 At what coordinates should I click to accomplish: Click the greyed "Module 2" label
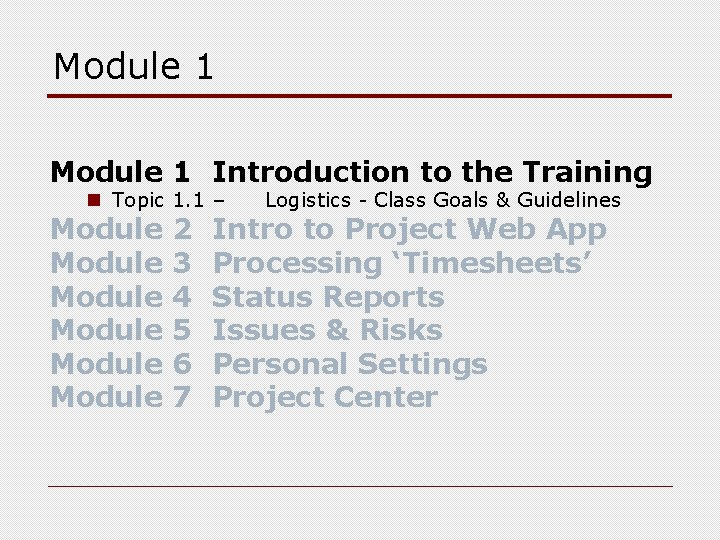click(121, 229)
